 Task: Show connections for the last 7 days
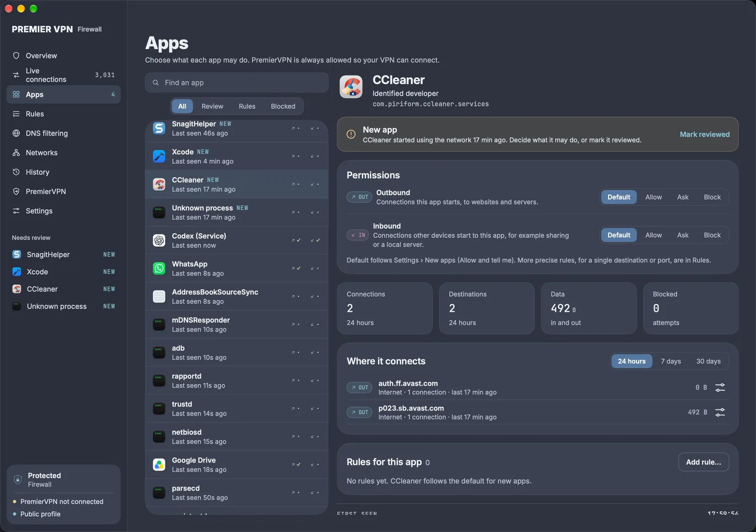[671, 361]
